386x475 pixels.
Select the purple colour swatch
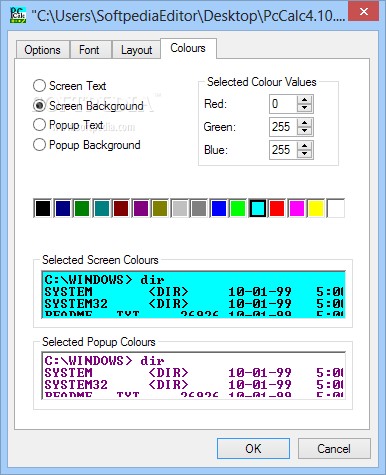140,208
